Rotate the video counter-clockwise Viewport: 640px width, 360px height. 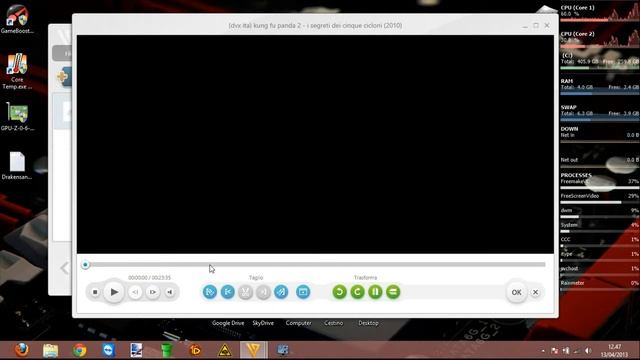pos(340,292)
